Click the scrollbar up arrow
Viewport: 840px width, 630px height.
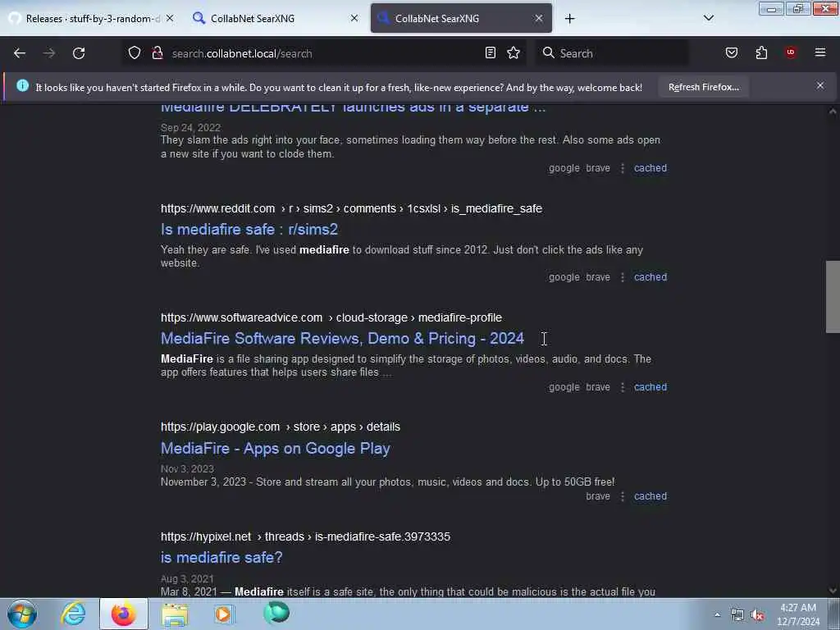(x=833, y=112)
